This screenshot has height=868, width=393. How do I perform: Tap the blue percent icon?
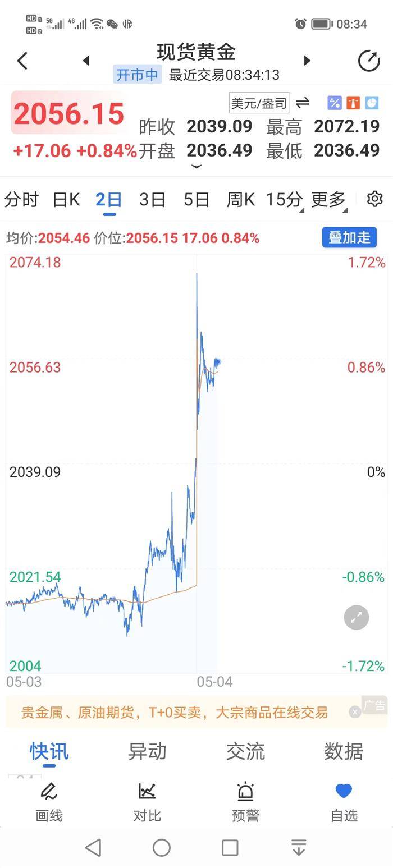335,103
